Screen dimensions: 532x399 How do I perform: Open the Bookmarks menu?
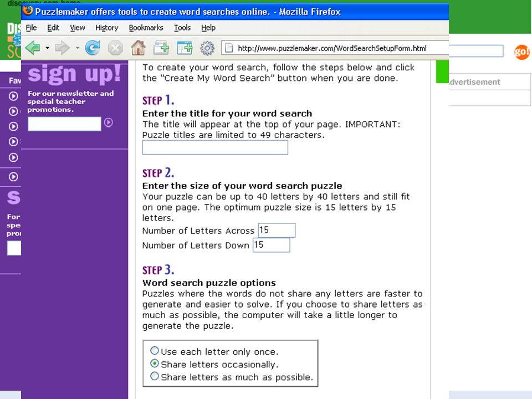pyautogui.click(x=146, y=28)
